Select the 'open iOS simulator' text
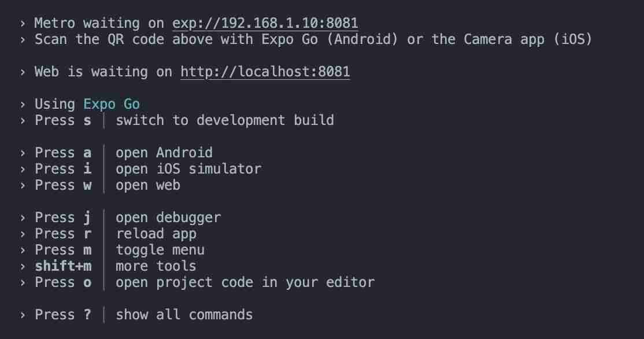 pos(188,169)
